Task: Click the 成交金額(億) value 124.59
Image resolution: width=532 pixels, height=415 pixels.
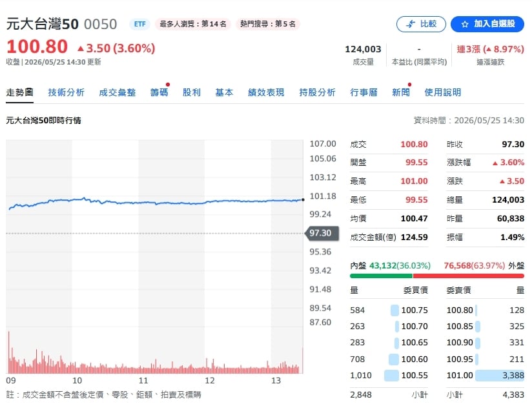Action: 414,238
